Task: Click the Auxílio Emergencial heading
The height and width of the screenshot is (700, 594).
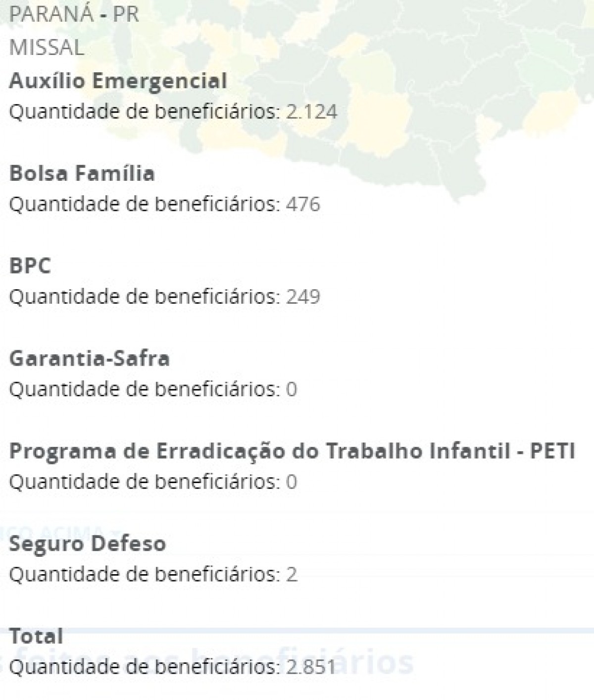Action: click(x=118, y=81)
